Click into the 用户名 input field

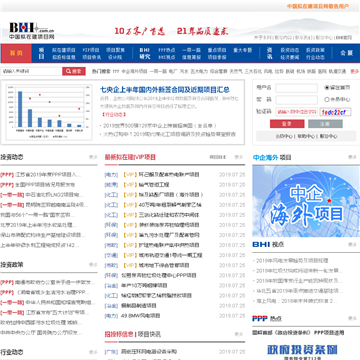[x=296, y=88]
